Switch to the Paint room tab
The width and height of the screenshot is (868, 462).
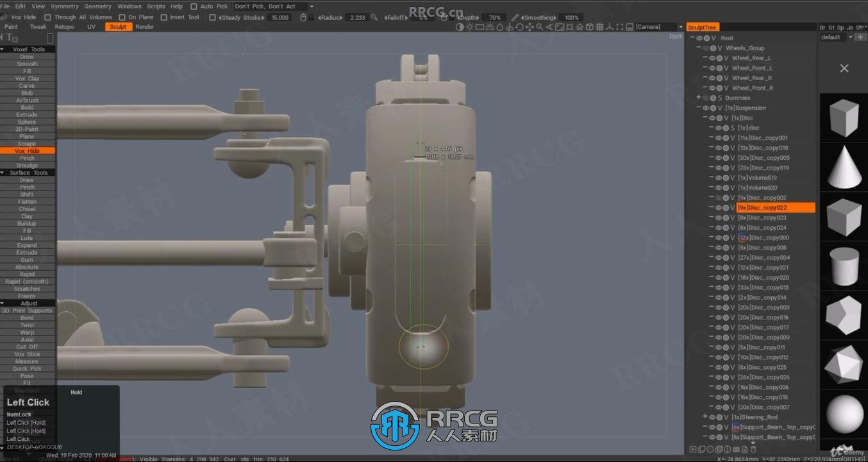coord(12,27)
